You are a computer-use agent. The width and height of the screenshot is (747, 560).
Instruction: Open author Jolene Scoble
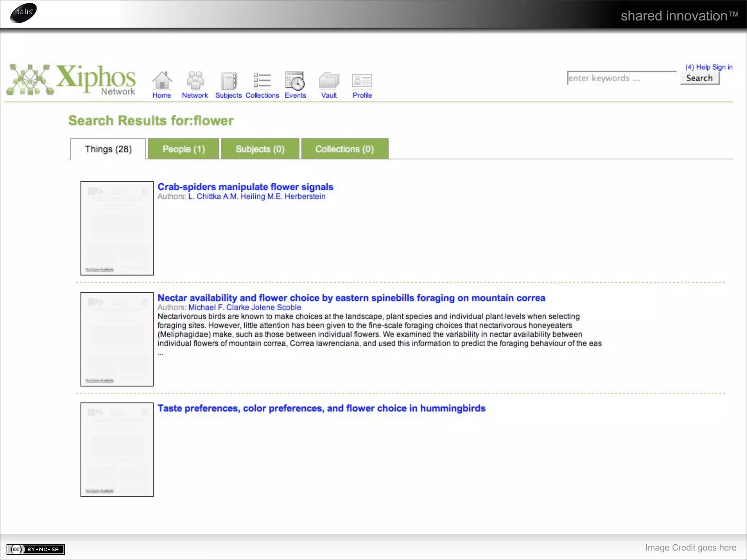tap(276, 307)
